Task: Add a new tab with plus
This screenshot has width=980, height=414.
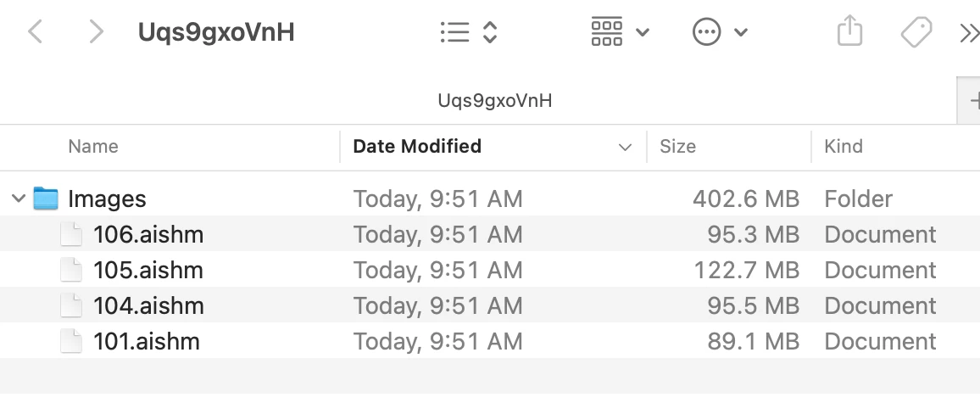Action: click(970, 101)
